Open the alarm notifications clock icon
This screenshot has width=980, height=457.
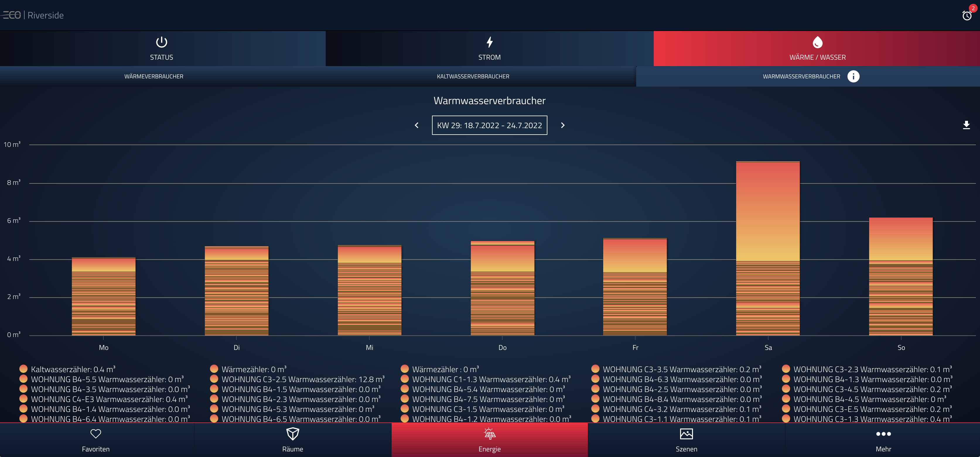967,15
